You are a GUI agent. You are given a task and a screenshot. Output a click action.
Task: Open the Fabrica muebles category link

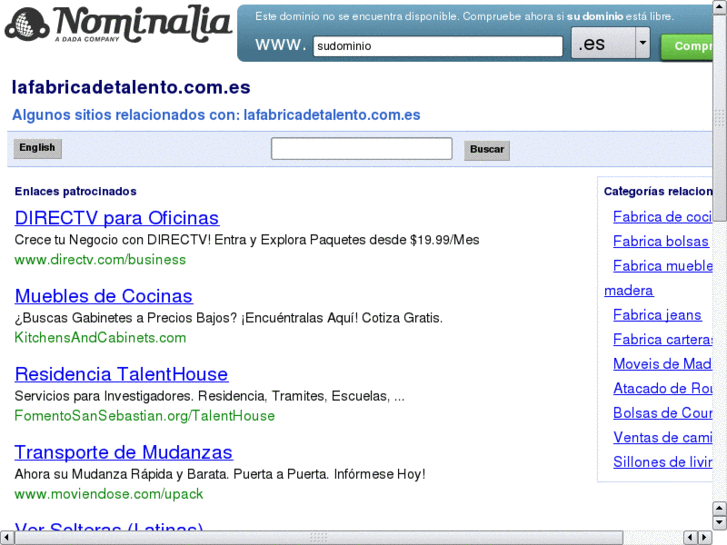pos(663,266)
